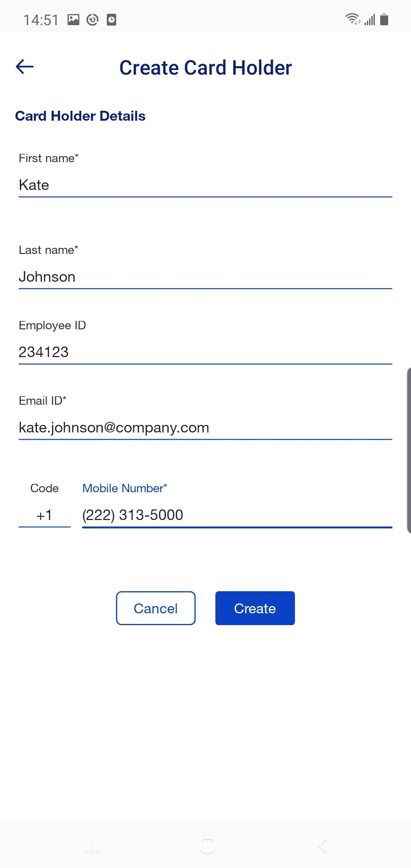Click the Email ID field
Screen dimensions: 411x868
[205, 428]
